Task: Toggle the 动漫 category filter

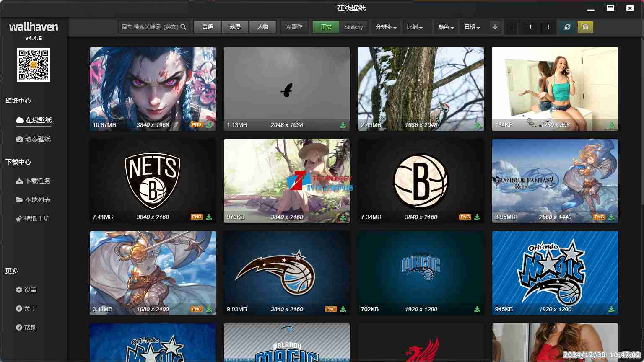Action: pyautogui.click(x=235, y=27)
